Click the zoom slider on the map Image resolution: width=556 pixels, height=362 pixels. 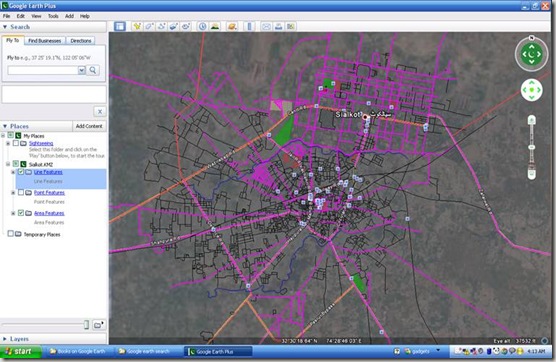[x=532, y=147]
